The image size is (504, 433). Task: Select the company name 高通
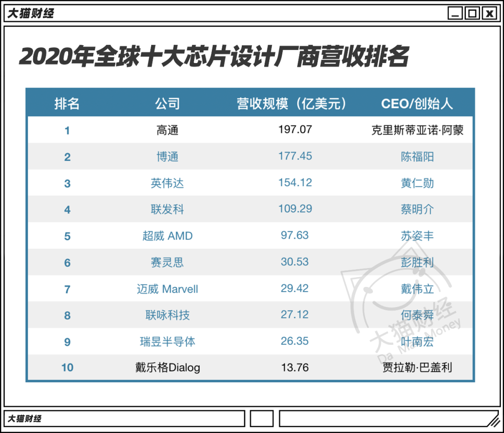tap(168, 130)
